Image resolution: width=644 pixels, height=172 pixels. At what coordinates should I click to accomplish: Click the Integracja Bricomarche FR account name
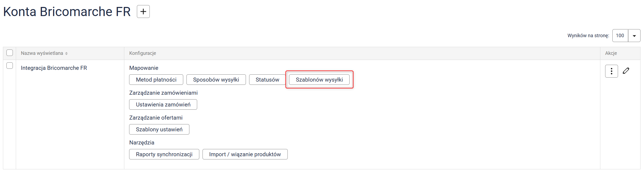tap(54, 68)
